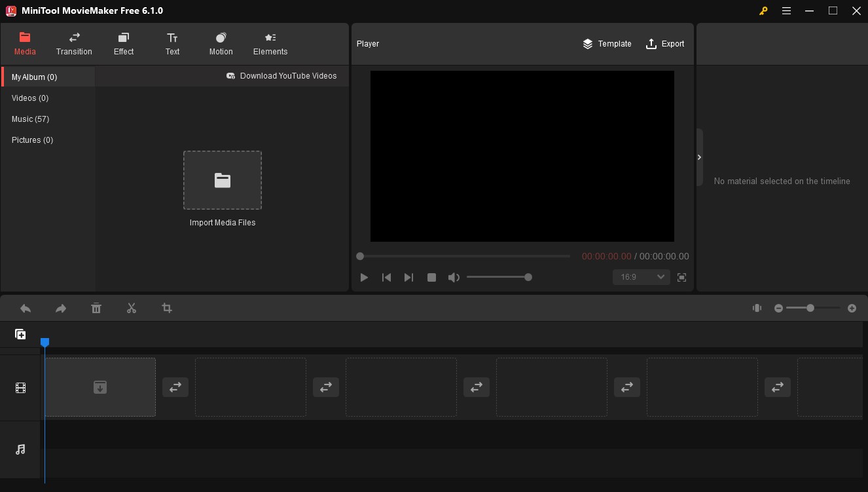Switch to the Music (57) category
Image resolution: width=868 pixels, height=492 pixels.
(30, 119)
